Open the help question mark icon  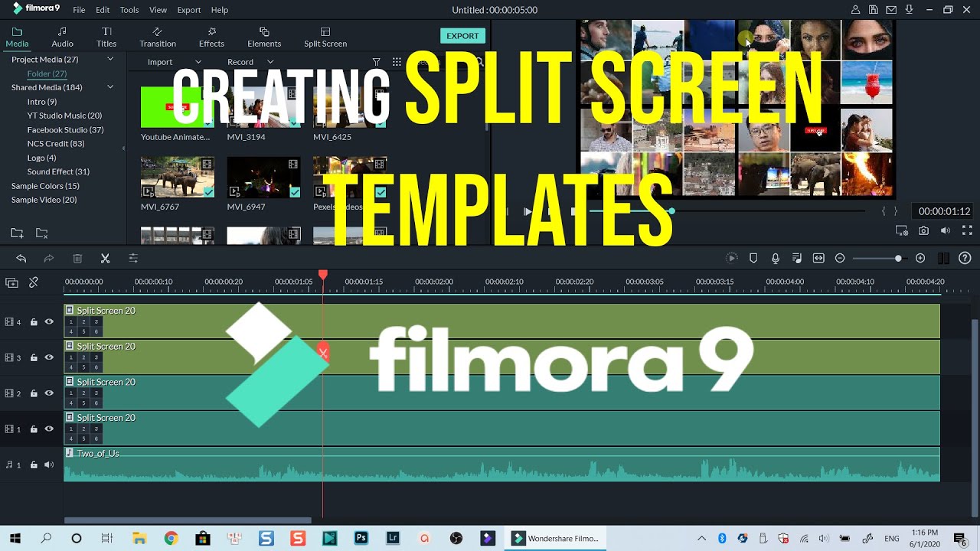[x=965, y=259]
